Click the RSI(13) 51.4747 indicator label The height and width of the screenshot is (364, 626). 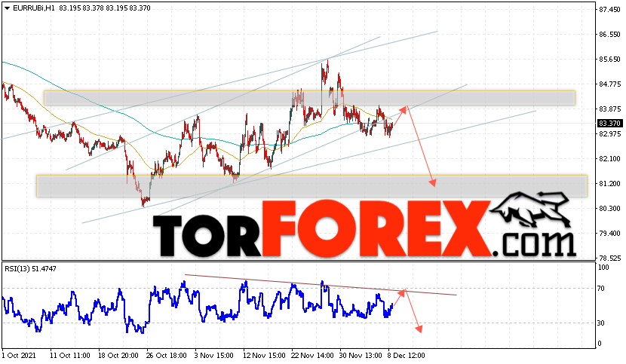tap(30, 269)
